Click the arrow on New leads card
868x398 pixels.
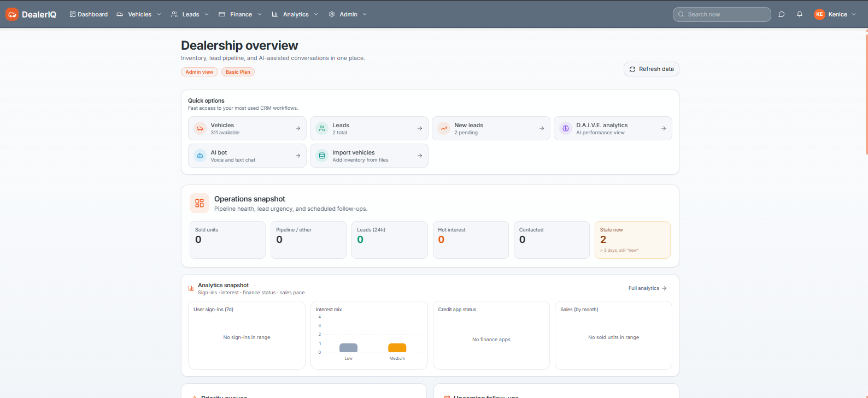[542, 128]
